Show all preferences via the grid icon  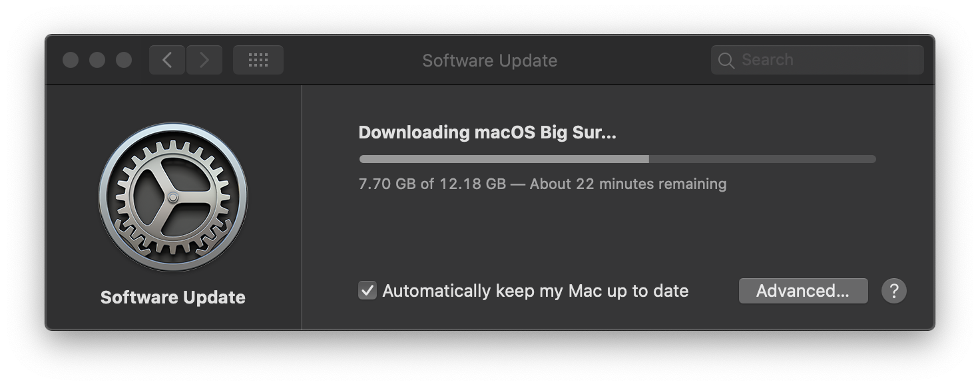click(258, 60)
